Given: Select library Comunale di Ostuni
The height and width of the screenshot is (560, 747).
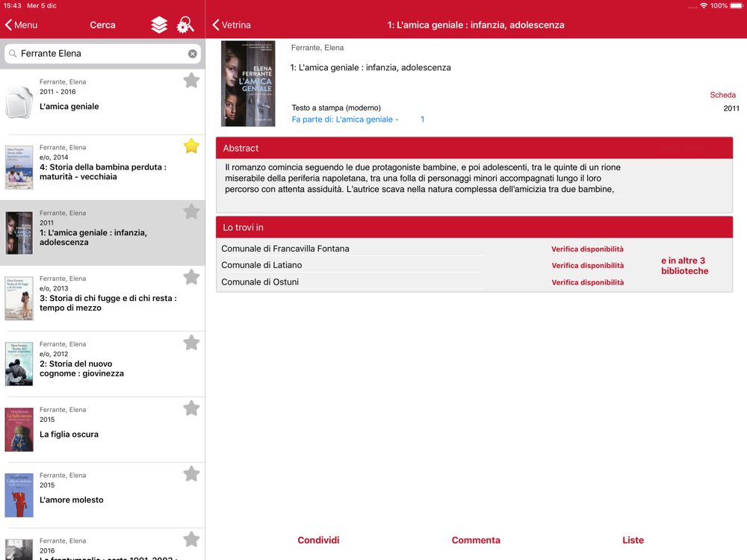Looking at the screenshot, I should tap(260, 282).
